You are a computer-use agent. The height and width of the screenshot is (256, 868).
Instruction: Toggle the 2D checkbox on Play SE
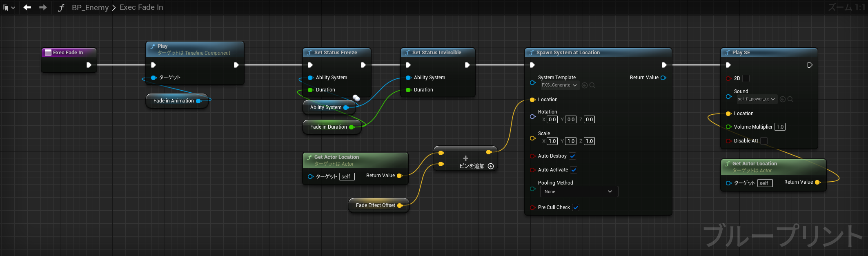click(746, 78)
